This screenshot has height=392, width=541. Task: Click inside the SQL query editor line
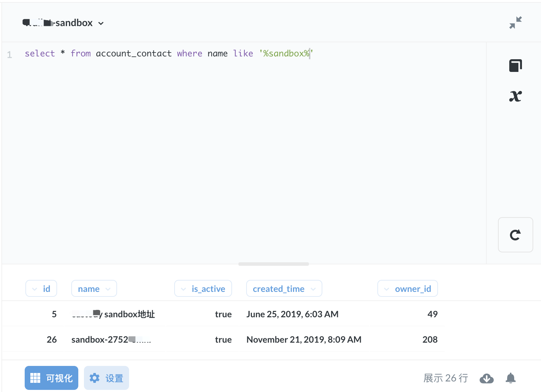point(166,53)
